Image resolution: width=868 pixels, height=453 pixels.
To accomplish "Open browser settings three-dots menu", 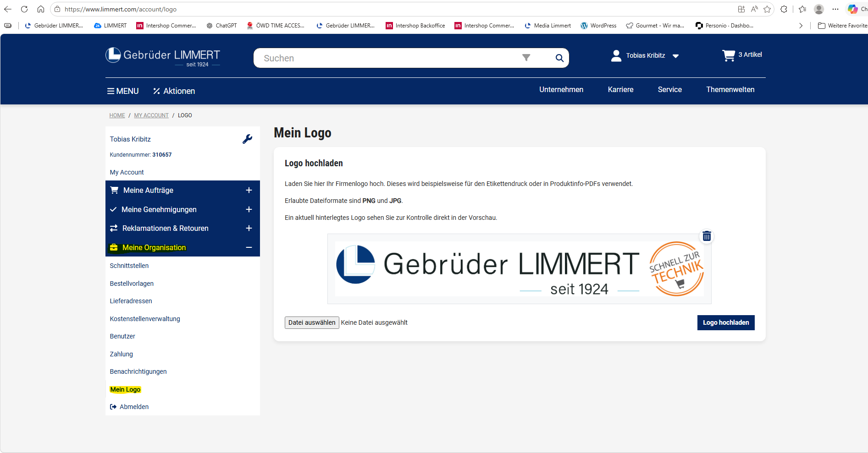I will click(x=835, y=9).
